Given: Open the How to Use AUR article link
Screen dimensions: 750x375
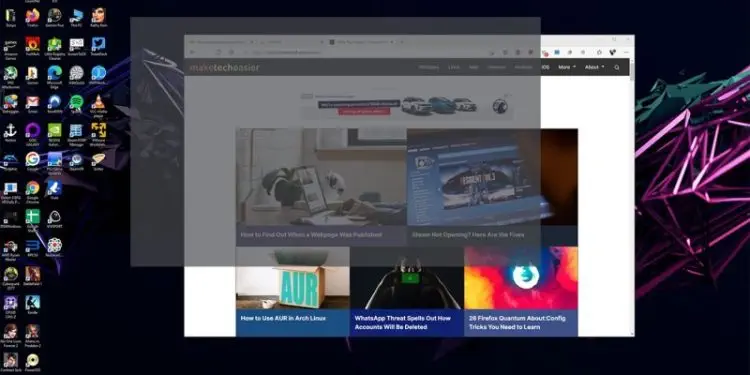Looking at the screenshot, I should pyautogui.click(x=283, y=318).
